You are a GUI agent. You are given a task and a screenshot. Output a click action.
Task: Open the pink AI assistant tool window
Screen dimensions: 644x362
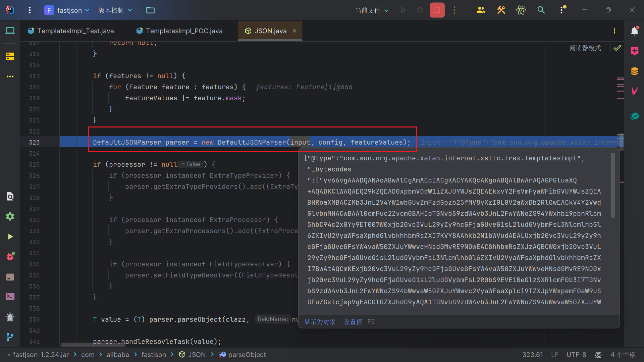click(634, 51)
